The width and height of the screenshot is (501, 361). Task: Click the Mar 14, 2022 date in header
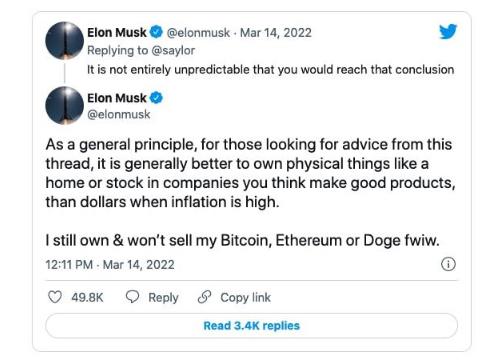coord(276,33)
